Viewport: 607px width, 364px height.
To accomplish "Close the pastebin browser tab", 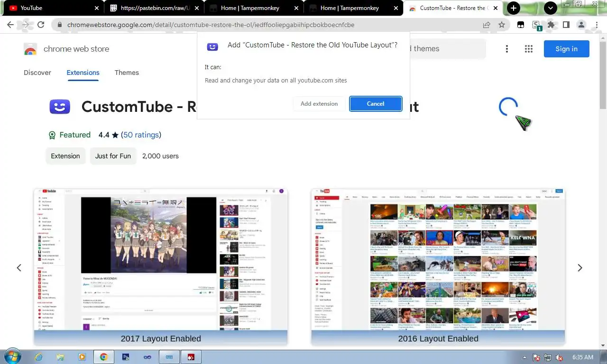I will coord(196,8).
